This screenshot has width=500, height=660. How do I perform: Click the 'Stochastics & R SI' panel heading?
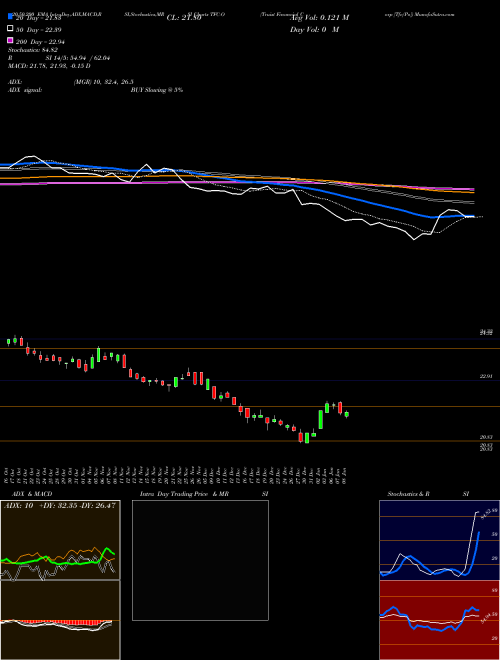click(x=428, y=494)
